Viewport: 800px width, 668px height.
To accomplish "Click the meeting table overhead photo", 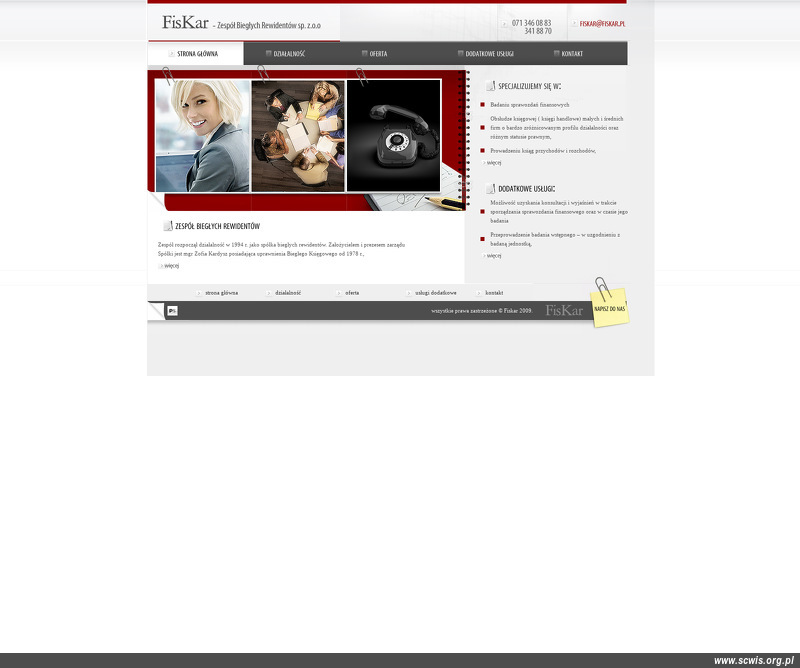I will coord(298,136).
